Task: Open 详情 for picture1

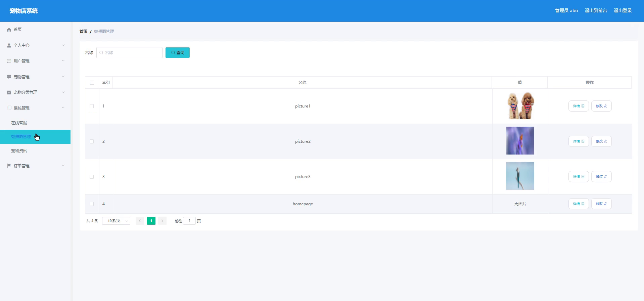Action: click(x=579, y=106)
